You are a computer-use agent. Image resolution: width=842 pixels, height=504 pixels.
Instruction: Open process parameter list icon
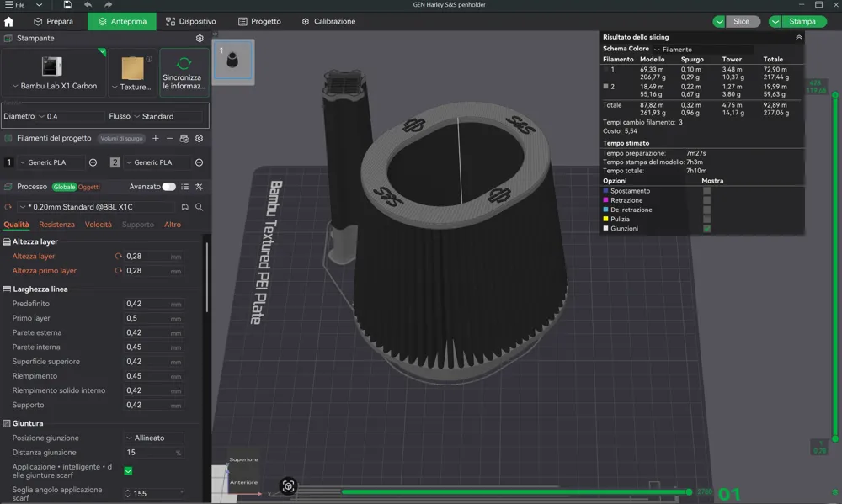(184, 187)
